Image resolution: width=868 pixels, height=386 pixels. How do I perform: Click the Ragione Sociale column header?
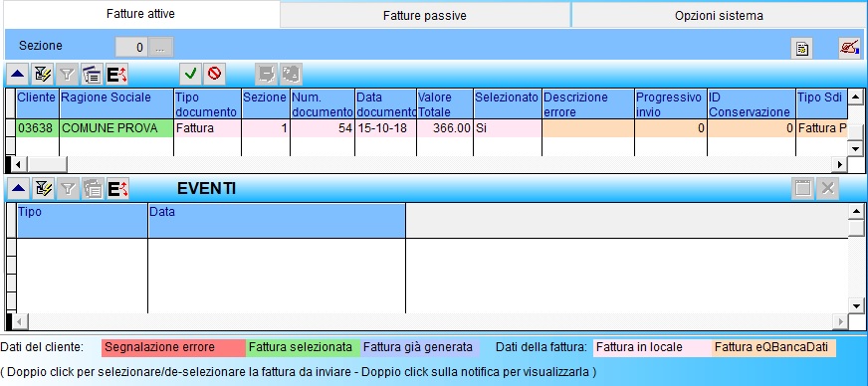tap(116, 104)
